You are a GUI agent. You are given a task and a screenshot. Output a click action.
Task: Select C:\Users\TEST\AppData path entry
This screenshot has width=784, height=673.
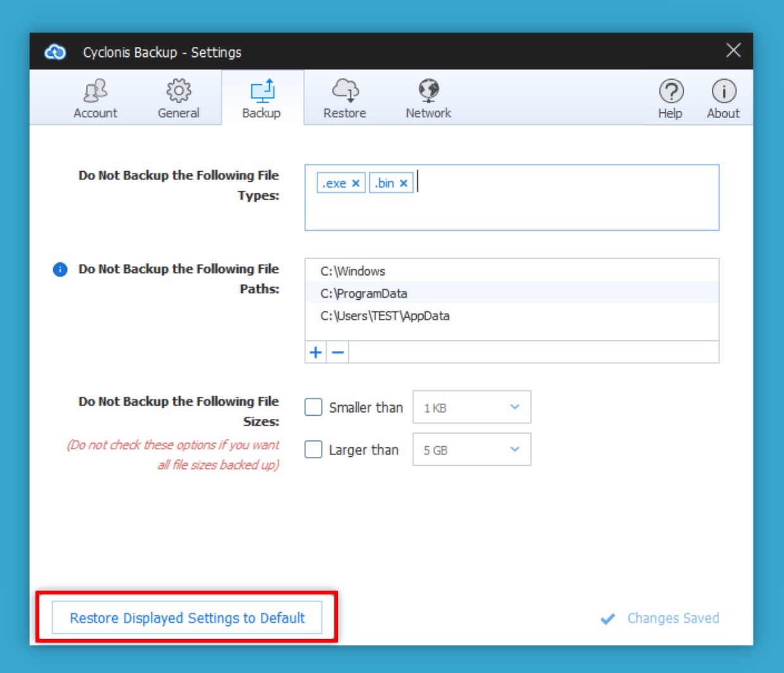click(385, 316)
